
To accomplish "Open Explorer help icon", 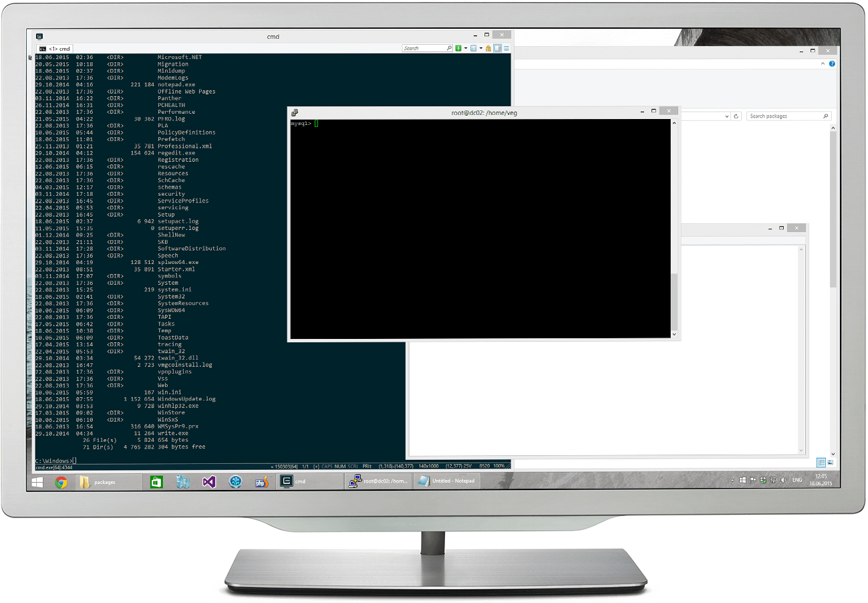I will coord(831,64).
